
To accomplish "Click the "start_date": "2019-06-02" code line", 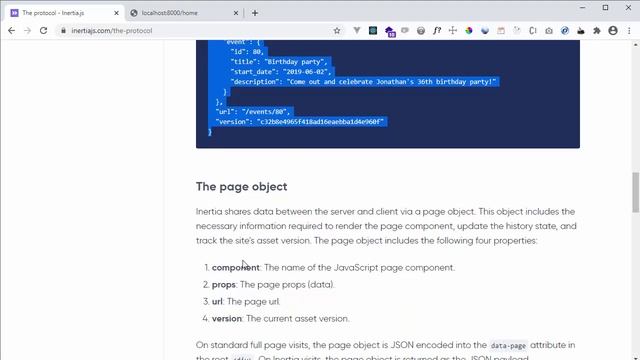I will [281, 72].
